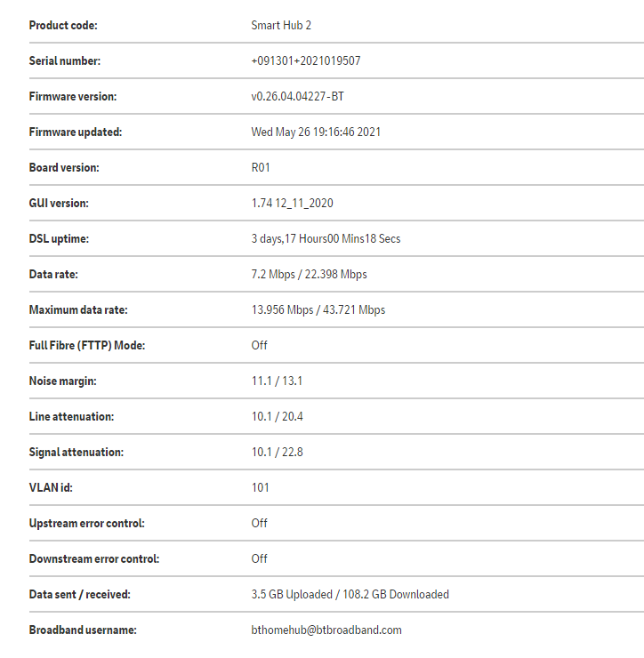Screen dimensions: 644x658
Task: Click the DSL uptime duration value
Action: (x=326, y=239)
